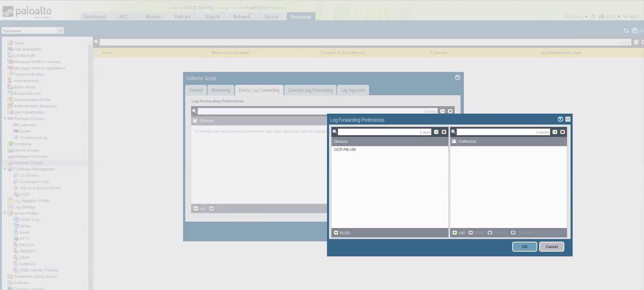Click the Delete button in Collectors toolbar
Image resolution: width=644 pixels, height=290 pixels.
click(476, 233)
